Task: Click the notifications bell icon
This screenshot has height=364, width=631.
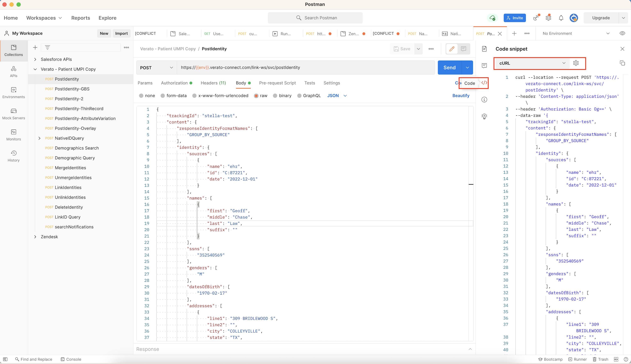Action: click(x=561, y=18)
